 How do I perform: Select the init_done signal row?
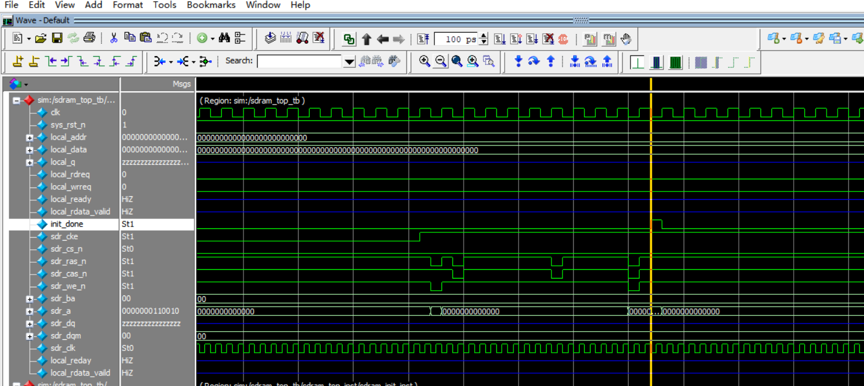point(101,225)
